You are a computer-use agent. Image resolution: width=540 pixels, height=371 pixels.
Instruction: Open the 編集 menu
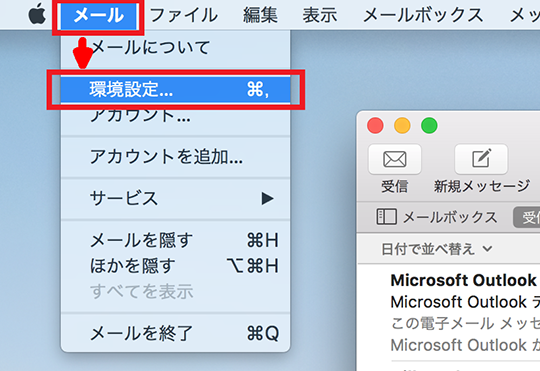(260, 15)
